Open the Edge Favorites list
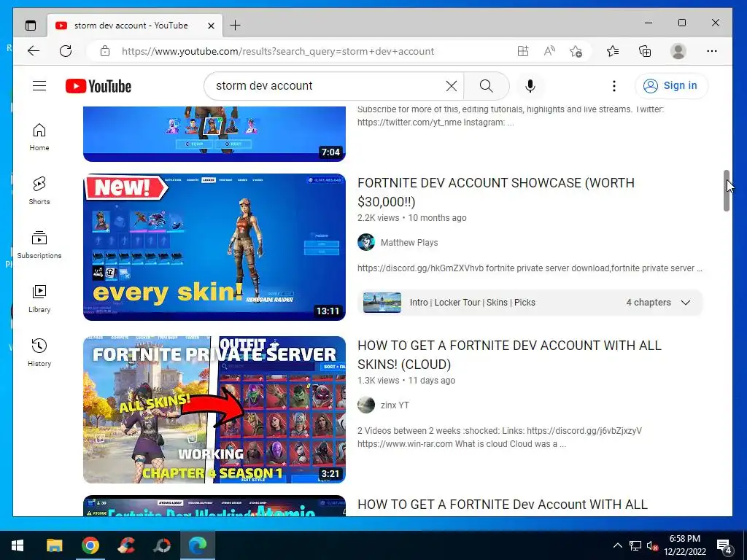Viewport: 747px width, 560px height. pyautogui.click(x=613, y=51)
